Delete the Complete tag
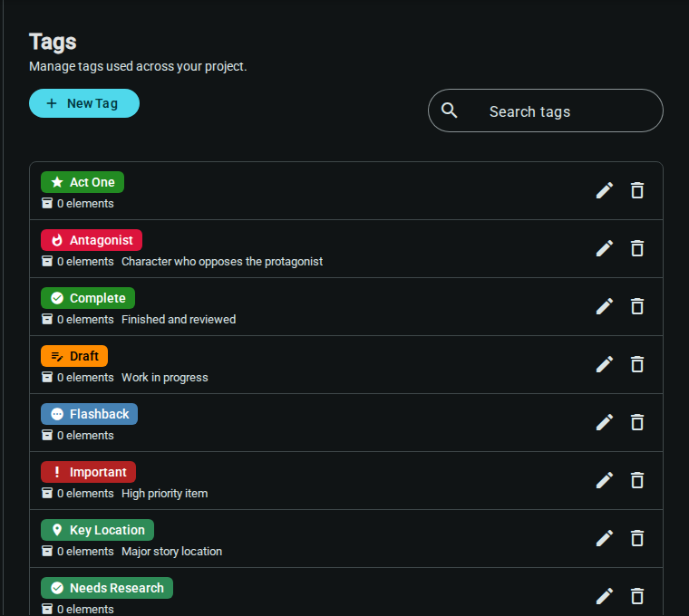The height and width of the screenshot is (616, 689). [x=637, y=306]
